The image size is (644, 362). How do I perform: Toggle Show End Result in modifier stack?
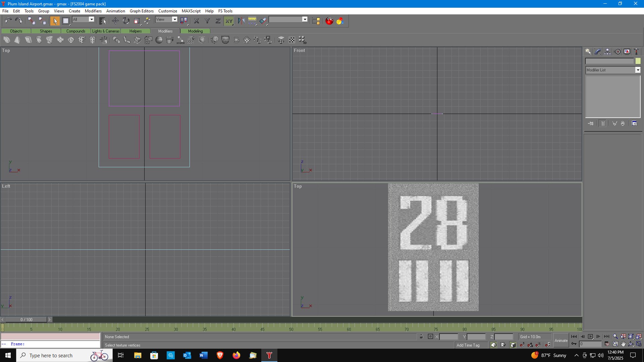coord(603,123)
